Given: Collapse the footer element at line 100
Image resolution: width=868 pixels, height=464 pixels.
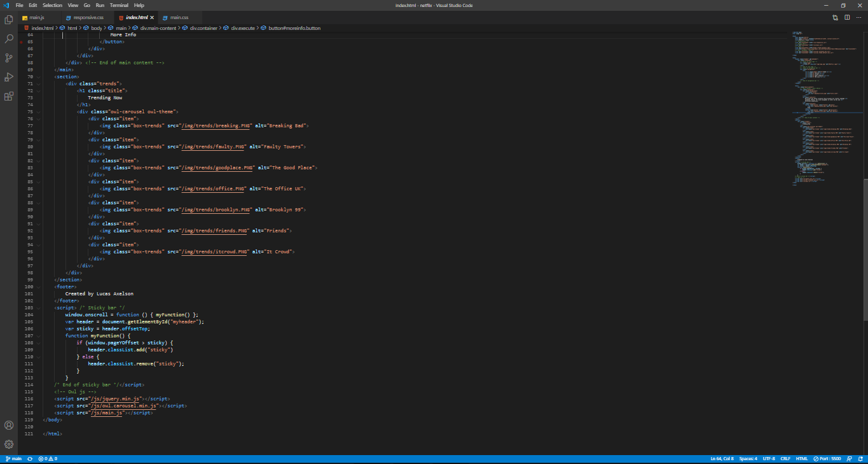Looking at the screenshot, I should point(37,286).
